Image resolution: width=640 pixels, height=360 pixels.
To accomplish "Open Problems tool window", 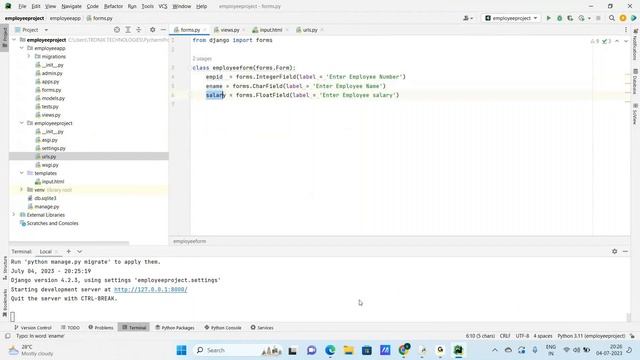I will 101,327.
